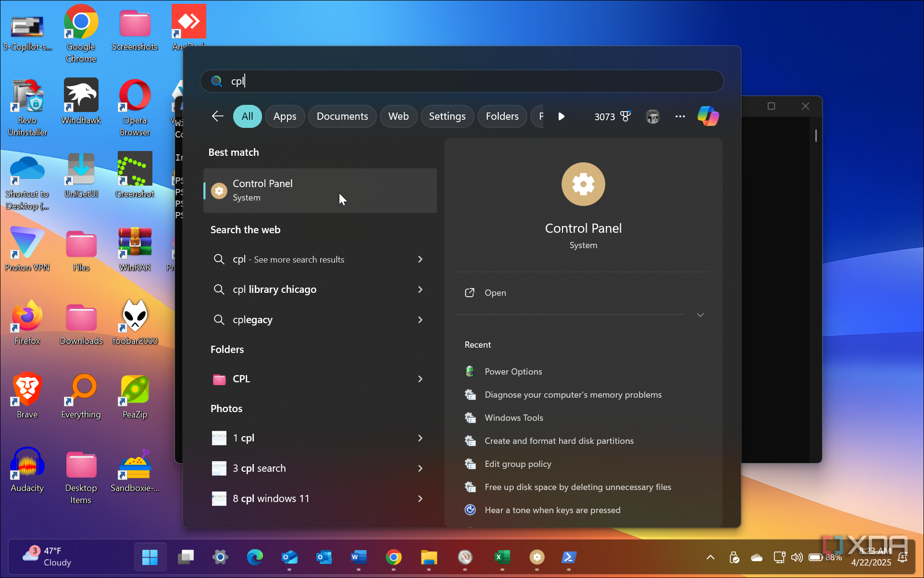Open UniGetUI desktop shortcut
Screen dimensions: 924x578
(81, 175)
